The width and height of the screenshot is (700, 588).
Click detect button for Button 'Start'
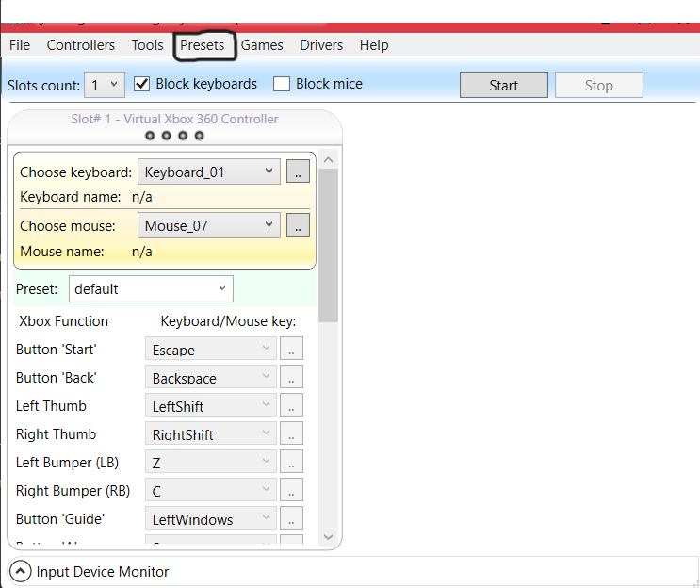[x=291, y=349]
